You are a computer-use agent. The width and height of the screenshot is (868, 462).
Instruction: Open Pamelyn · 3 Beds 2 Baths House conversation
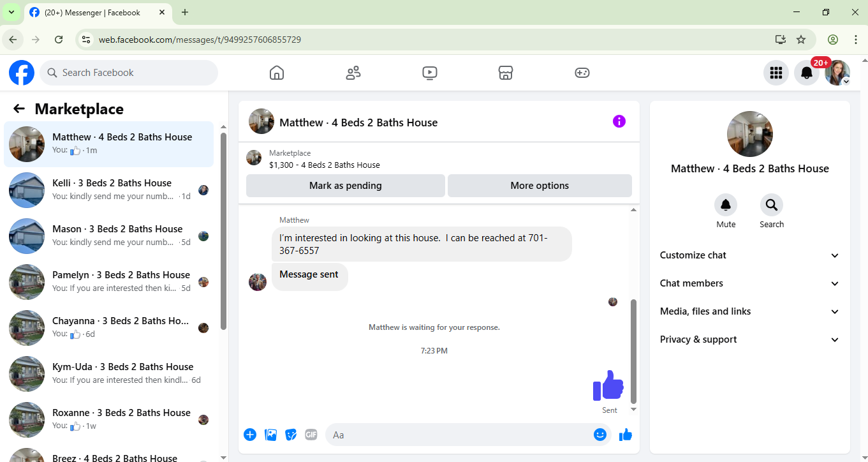coord(109,282)
